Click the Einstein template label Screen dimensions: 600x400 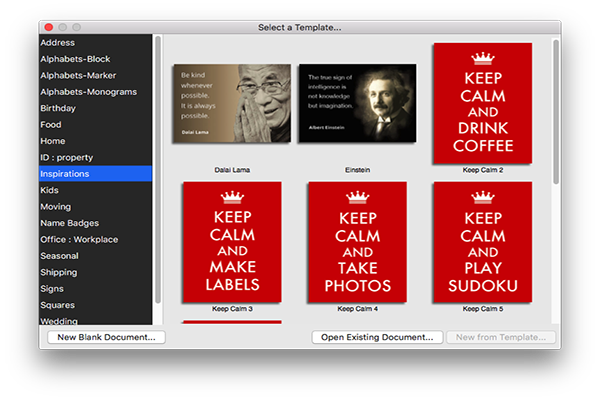pos(357,170)
